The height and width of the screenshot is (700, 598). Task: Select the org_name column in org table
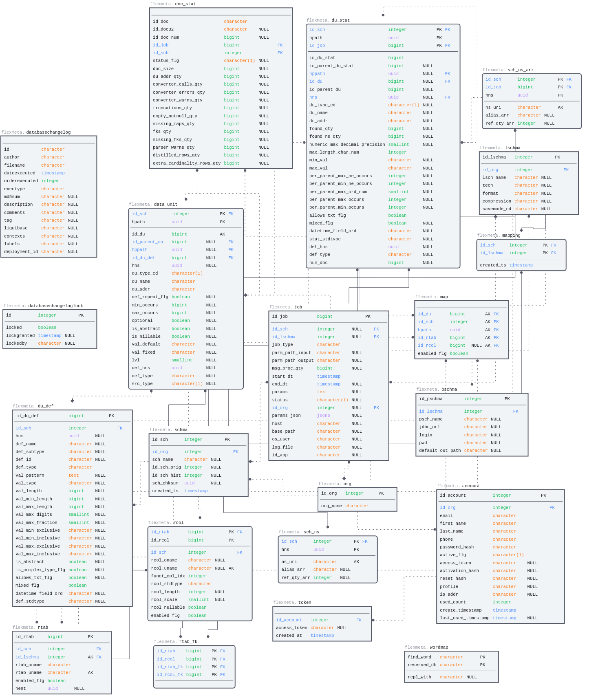pos(331,506)
